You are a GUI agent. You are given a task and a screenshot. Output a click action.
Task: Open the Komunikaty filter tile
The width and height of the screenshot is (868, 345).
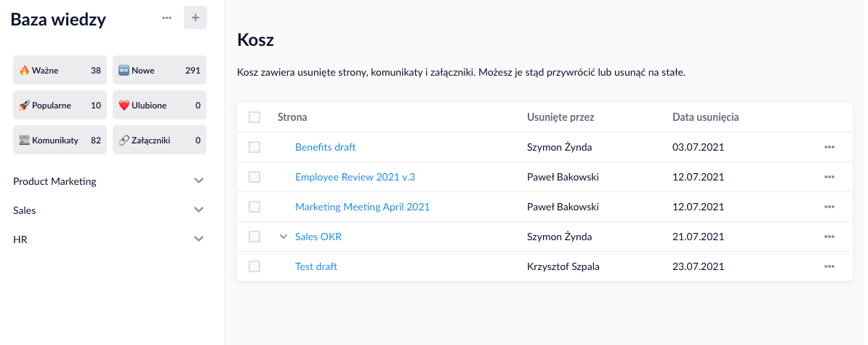click(60, 140)
